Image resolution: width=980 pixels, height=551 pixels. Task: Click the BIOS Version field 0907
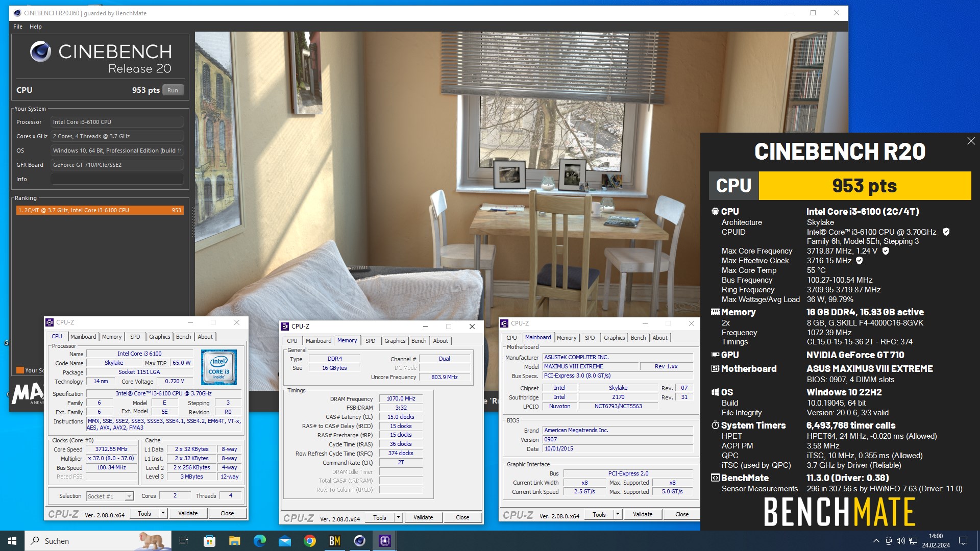point(618,440)
